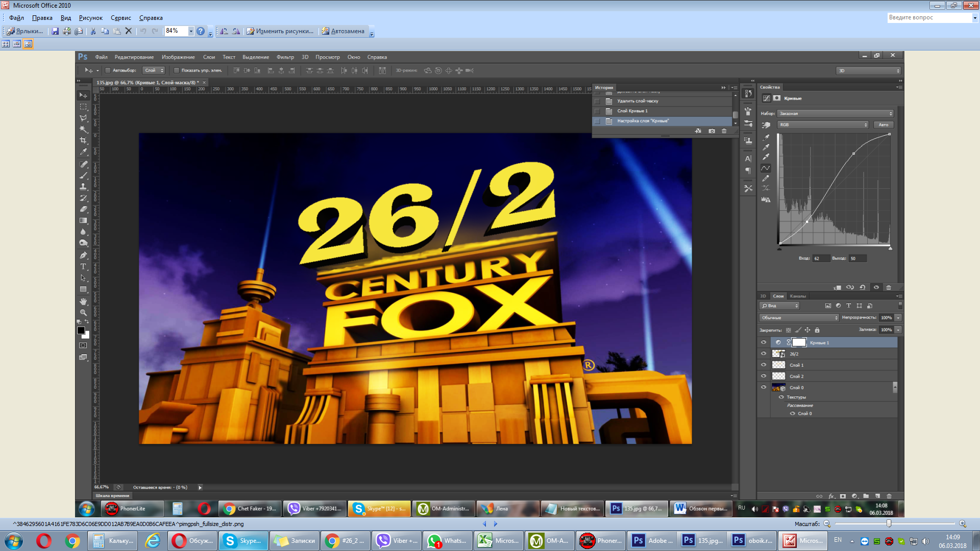This screenshot has width=980, height=551.
Task: Open the Рисунок menu
Action: (x=91, y=18)
